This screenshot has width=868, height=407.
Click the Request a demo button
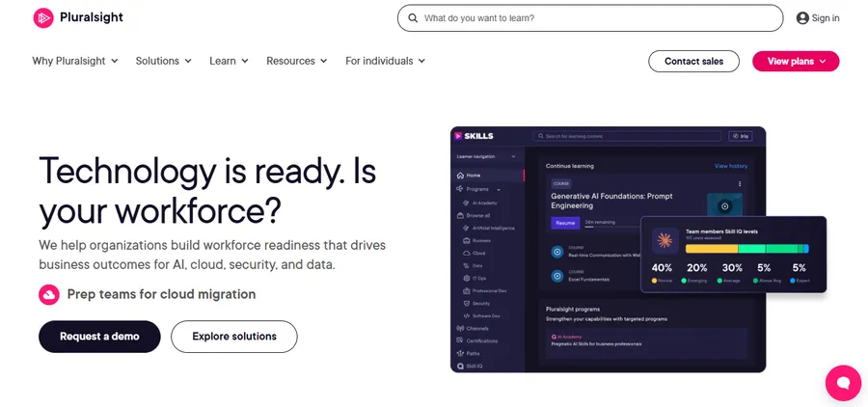pyautogui.click(x=99, y=337)
